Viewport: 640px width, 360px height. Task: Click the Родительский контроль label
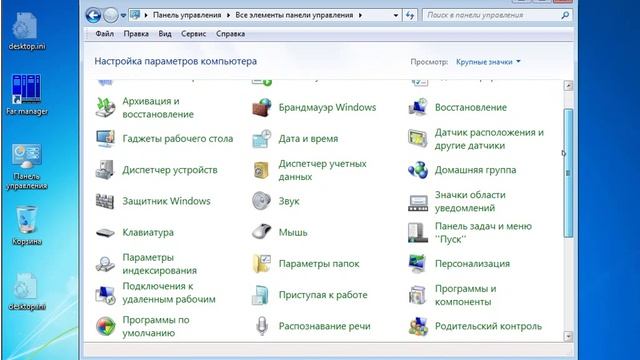coord(488,326)
